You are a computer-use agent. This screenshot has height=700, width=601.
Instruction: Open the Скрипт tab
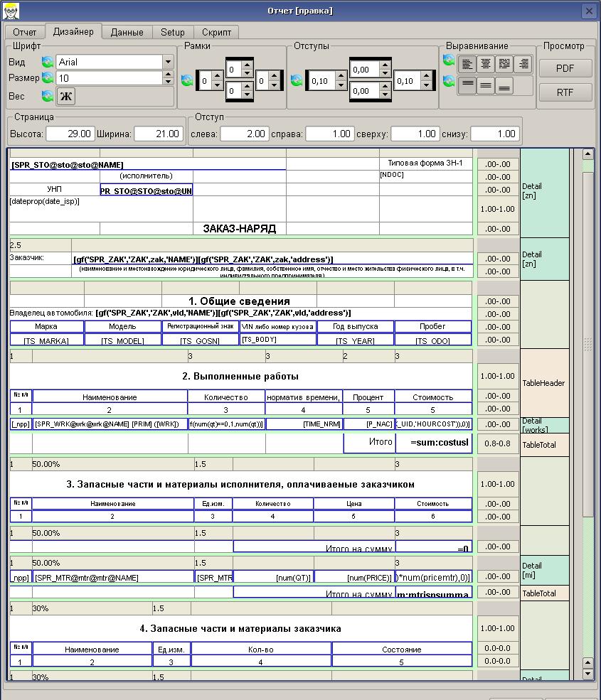[216, 32]
